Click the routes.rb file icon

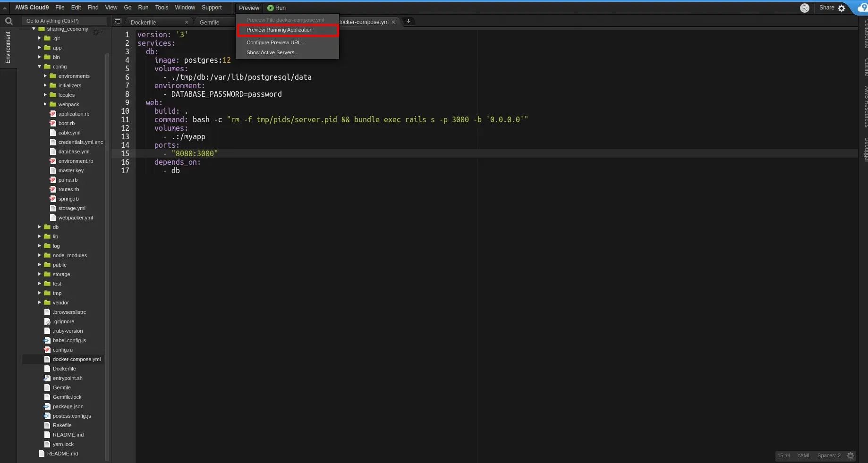[53, 189]
